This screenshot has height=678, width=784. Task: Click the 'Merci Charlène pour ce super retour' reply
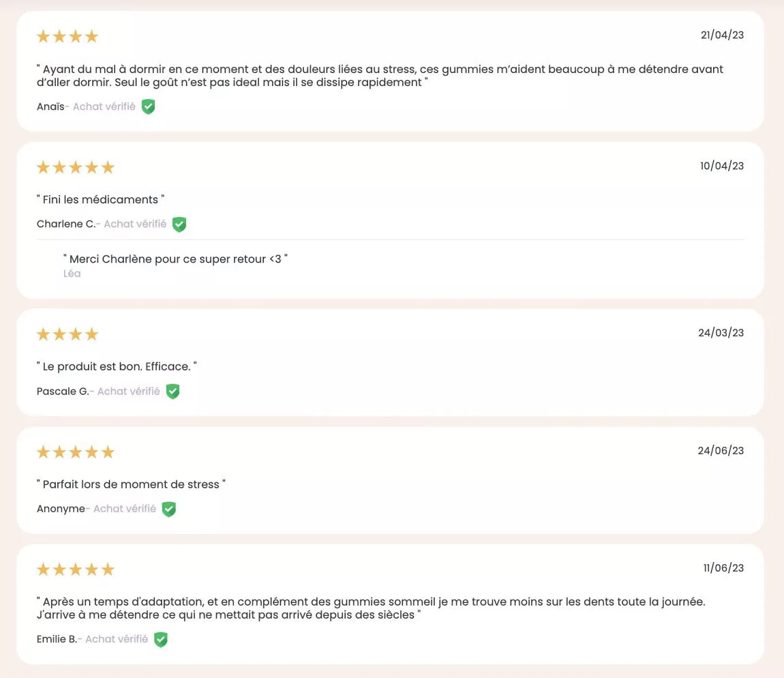coord(175,259)
